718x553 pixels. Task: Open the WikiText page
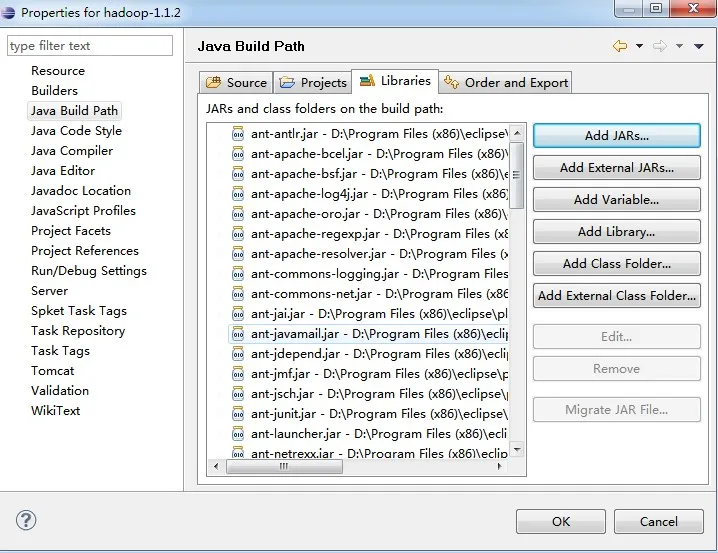coord(55,411)
